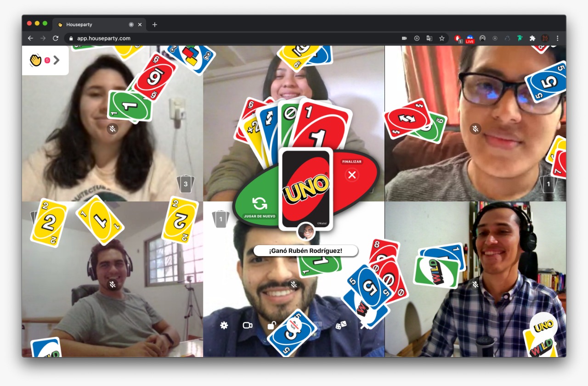
Task: Click card count 3 icon in top-left tile
Action: [x=186, y=184]
